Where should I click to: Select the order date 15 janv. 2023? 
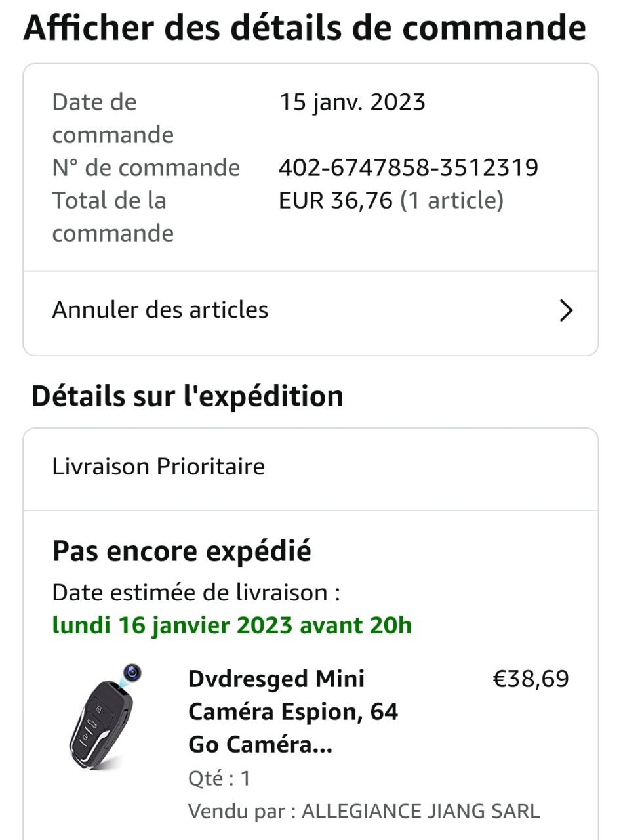pyautogui.click(x=352, y=102)
